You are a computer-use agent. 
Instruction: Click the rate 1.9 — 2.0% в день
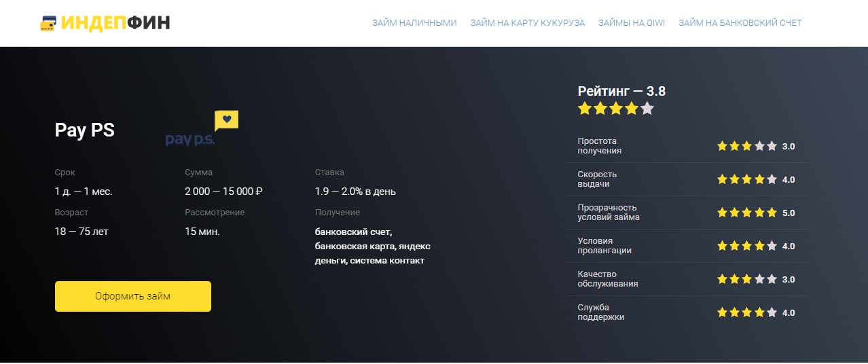(355, 192)
